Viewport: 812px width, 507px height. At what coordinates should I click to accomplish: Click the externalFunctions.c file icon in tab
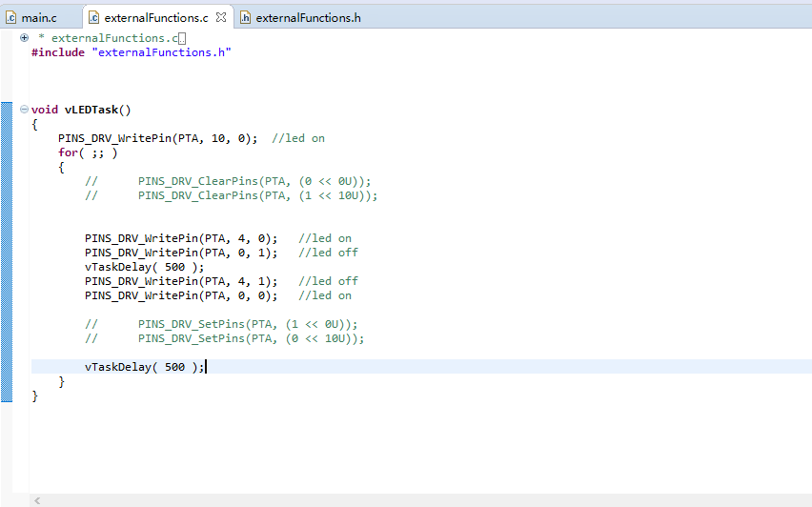tap(93, 17)
